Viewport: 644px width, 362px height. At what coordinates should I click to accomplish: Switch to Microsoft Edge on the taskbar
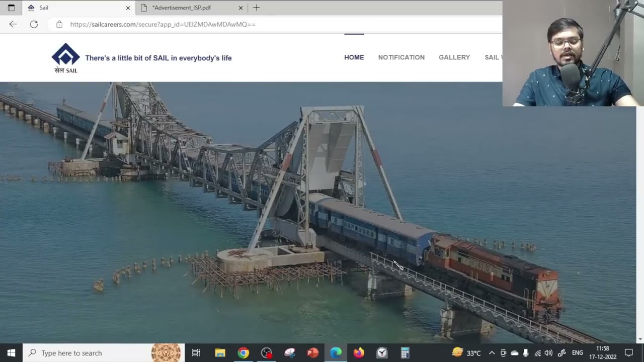[x=336, y=353]
